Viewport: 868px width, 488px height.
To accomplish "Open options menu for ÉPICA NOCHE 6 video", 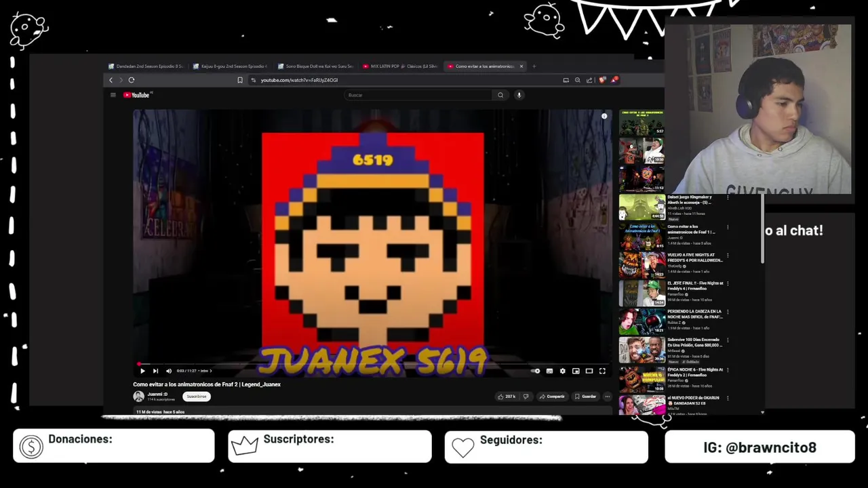I will coord(728,369).
